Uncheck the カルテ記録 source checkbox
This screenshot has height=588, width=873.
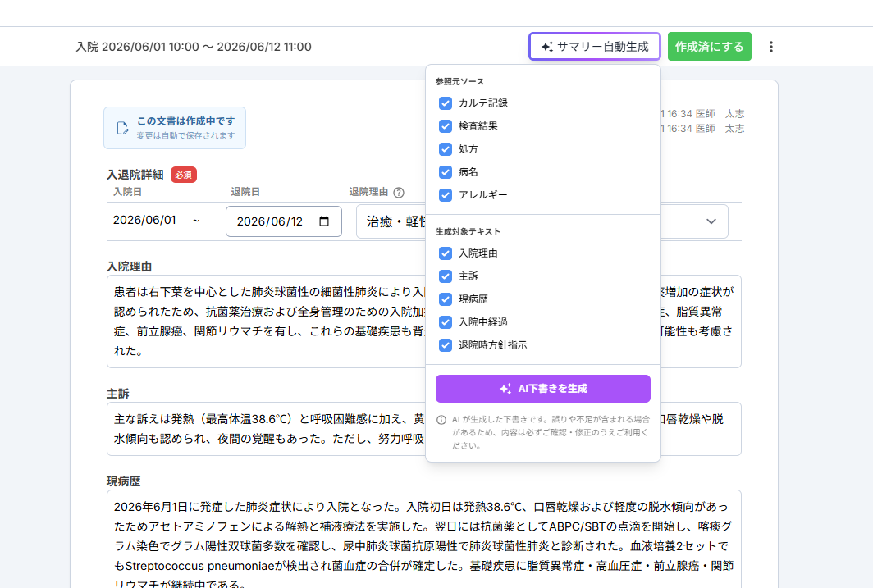446,103
